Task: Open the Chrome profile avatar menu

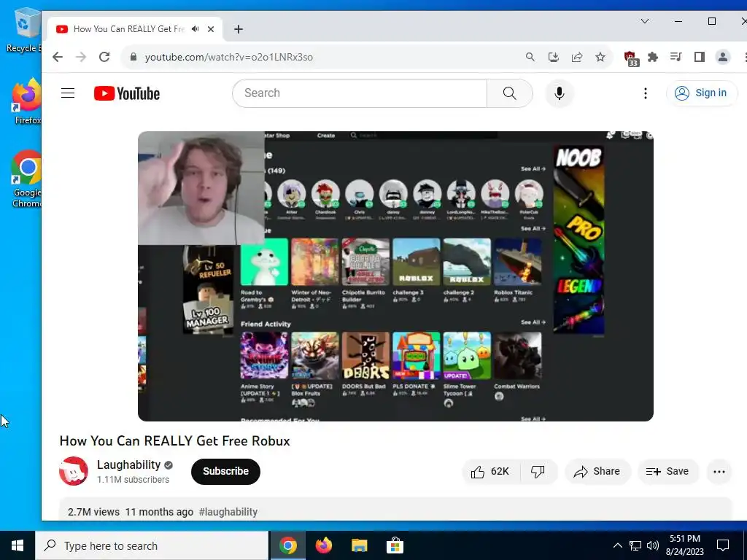Action: (723, 57)
